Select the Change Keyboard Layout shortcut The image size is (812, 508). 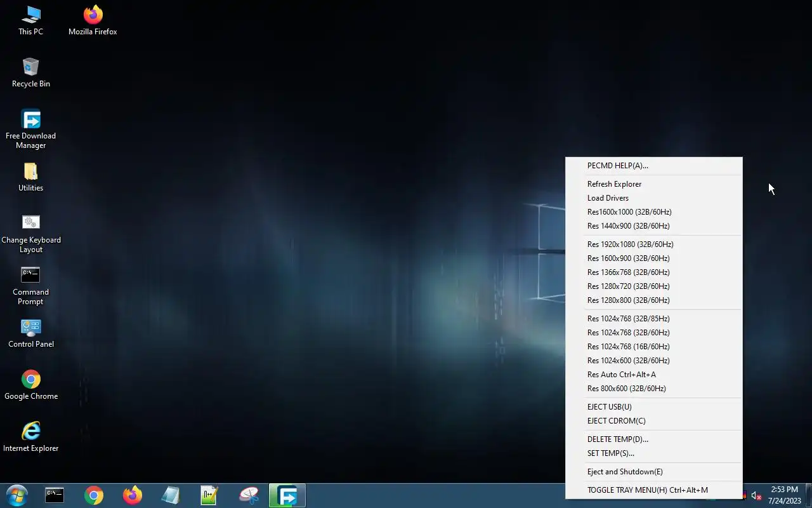click(30, 234)
